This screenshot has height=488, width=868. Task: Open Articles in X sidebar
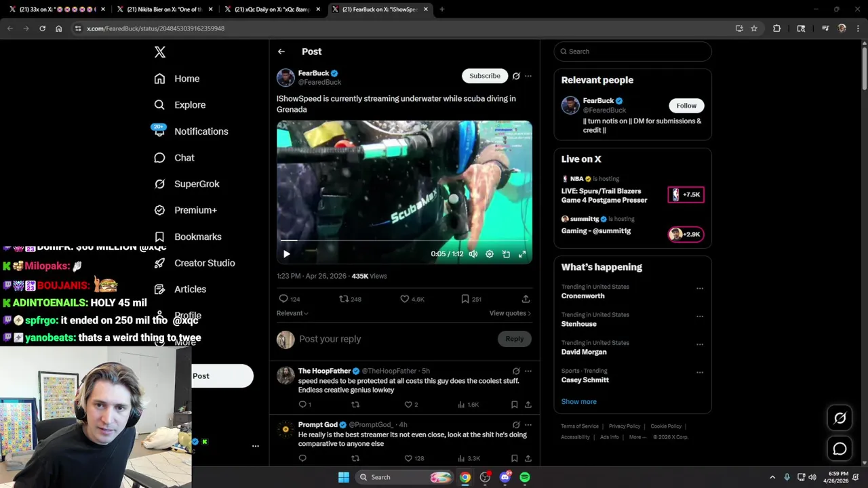tap(180, 289)
